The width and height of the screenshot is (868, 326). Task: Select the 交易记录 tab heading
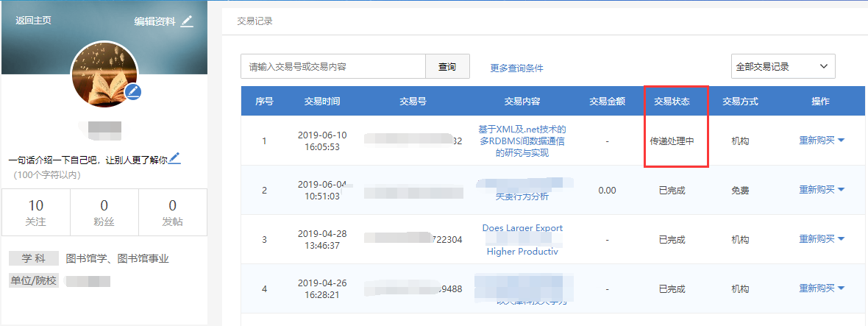(255, 21)
